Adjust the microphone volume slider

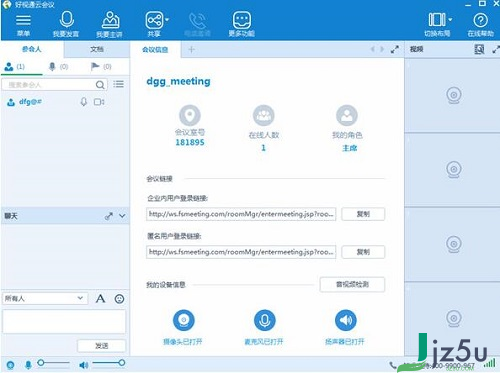click(53, 363)
